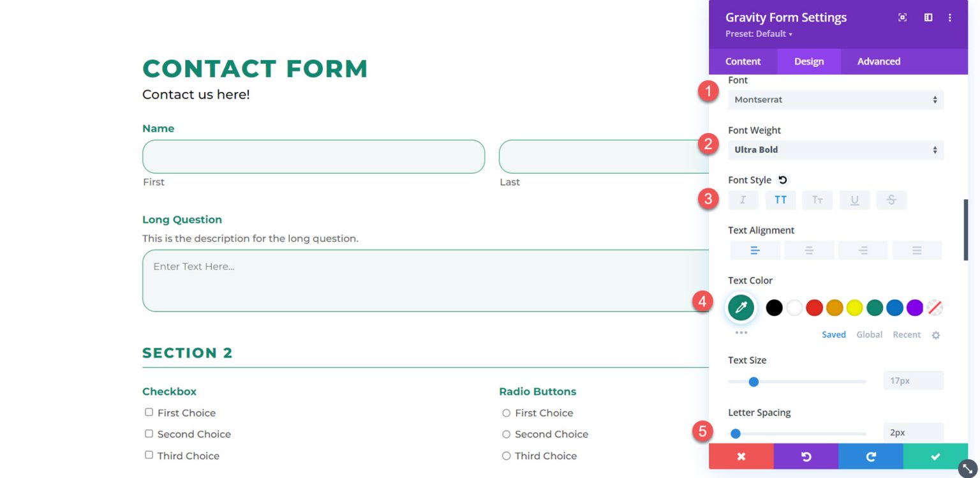
Task: Open the three-dot options menu in settings header
Action: (x=950, y=17)
